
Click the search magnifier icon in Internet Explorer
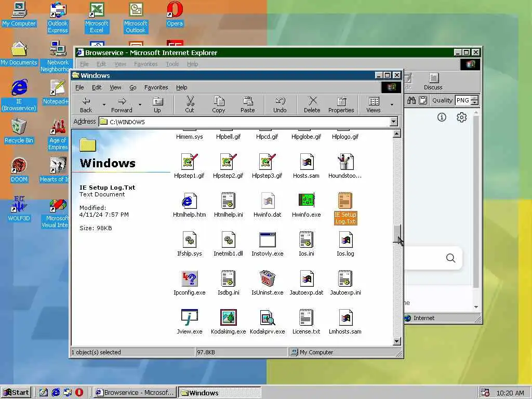tap(450, 258)
